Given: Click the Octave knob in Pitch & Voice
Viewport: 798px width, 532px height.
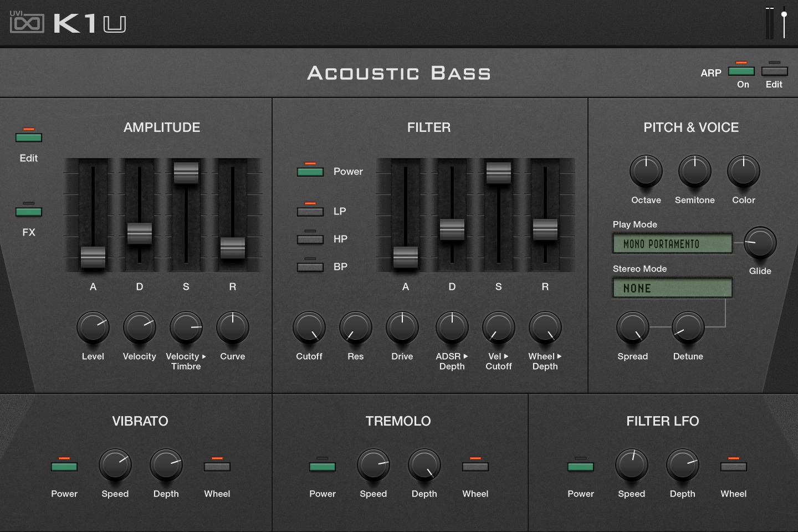Looking at the screenshot, I should point(646,171).
